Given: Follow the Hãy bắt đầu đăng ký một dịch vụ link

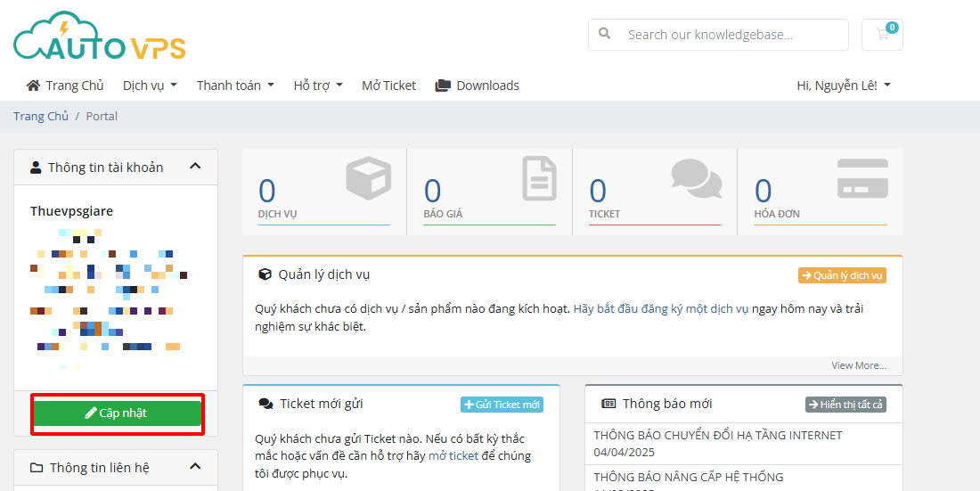Looking at the screenshot, I should pos(661,309).
